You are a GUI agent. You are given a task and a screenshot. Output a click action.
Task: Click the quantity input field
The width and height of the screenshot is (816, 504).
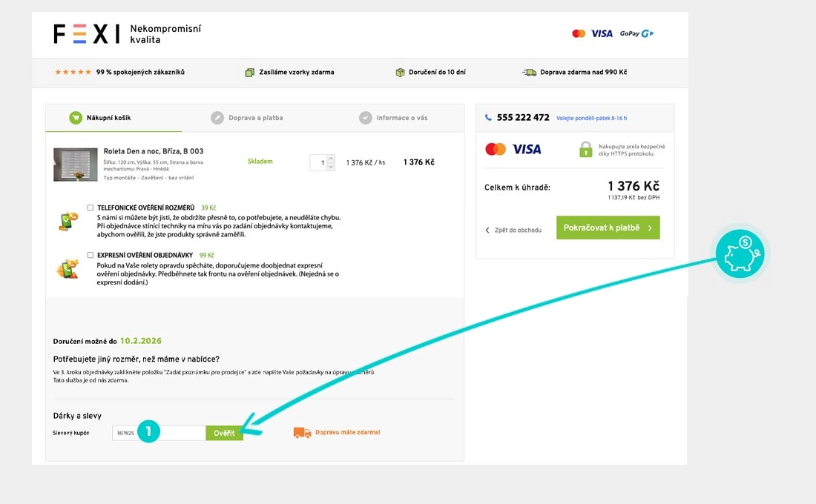pyautogui.click(x=318, y=163)
